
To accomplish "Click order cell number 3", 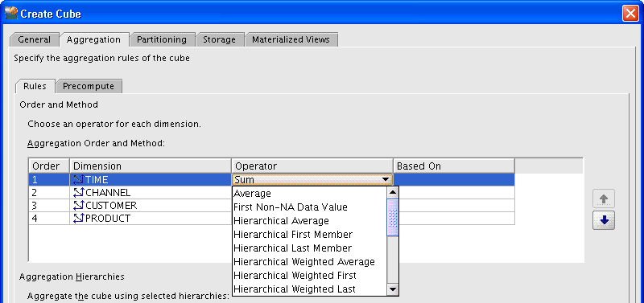I will pyautogui.click(x=49, y=206).
